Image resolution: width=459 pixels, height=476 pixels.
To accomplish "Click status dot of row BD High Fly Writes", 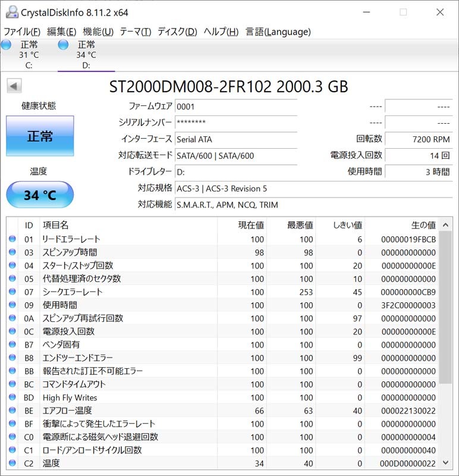I will tap(12, 397).
